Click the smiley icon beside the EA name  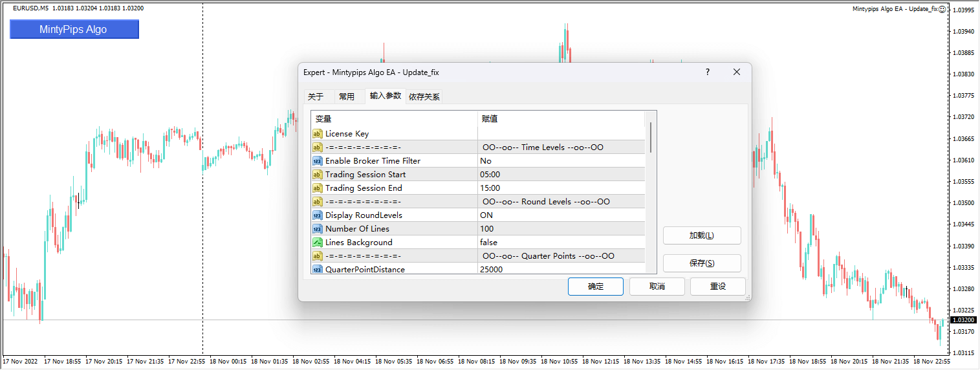click(942, 9)
